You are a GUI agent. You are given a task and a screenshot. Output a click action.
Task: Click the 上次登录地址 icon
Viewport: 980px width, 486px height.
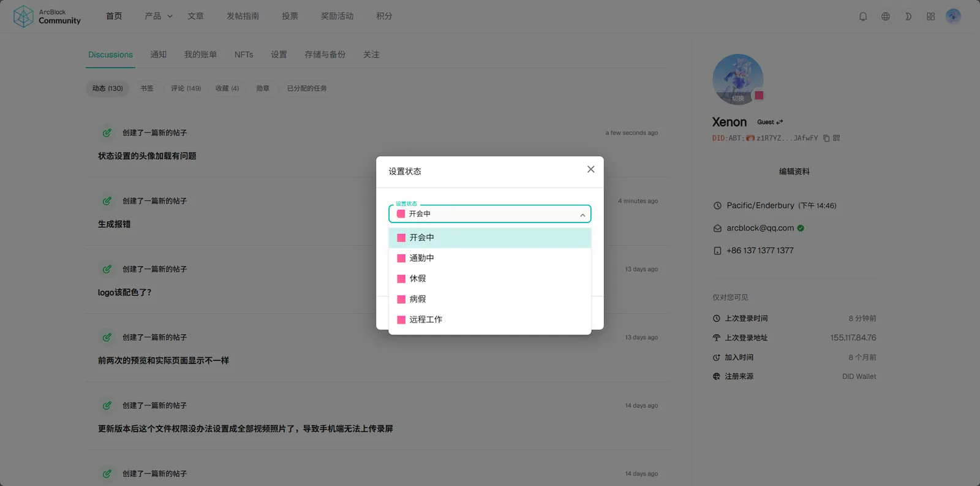click(x=717, y=338)
